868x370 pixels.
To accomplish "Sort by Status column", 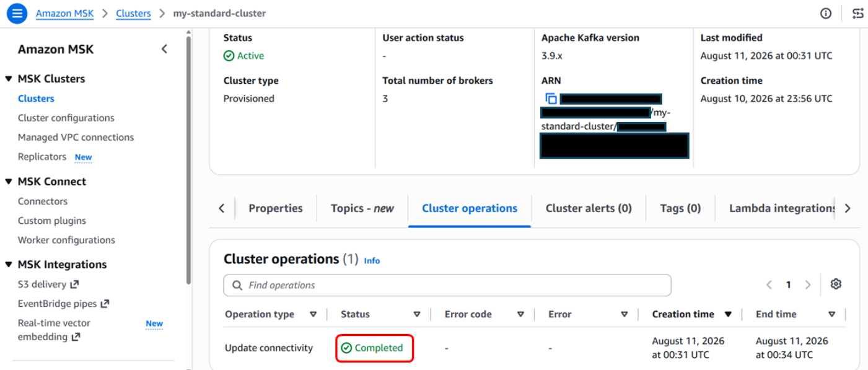I will tap(417, 314).
